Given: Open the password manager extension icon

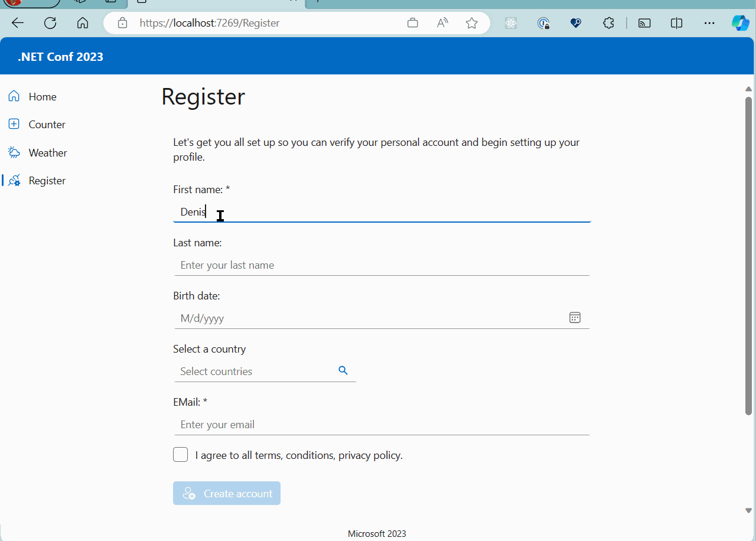Looking at the screenshot, I should pos(544,23).
